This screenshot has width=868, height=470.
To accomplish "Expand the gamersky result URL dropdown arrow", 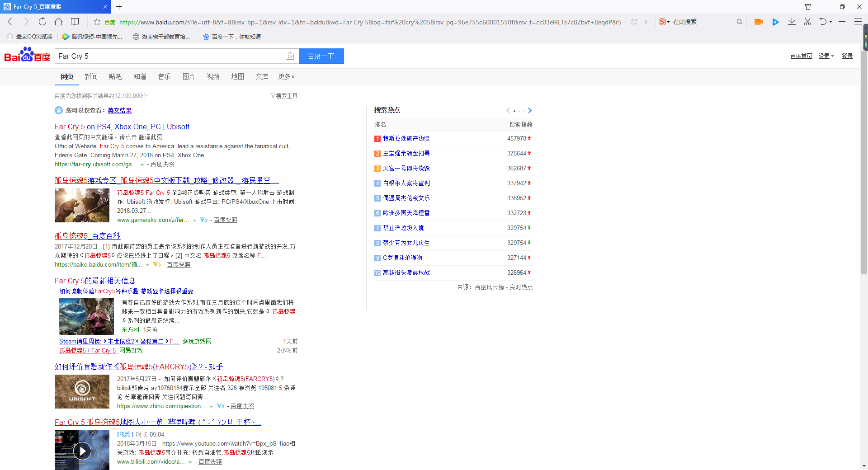I will click(194, 221).
